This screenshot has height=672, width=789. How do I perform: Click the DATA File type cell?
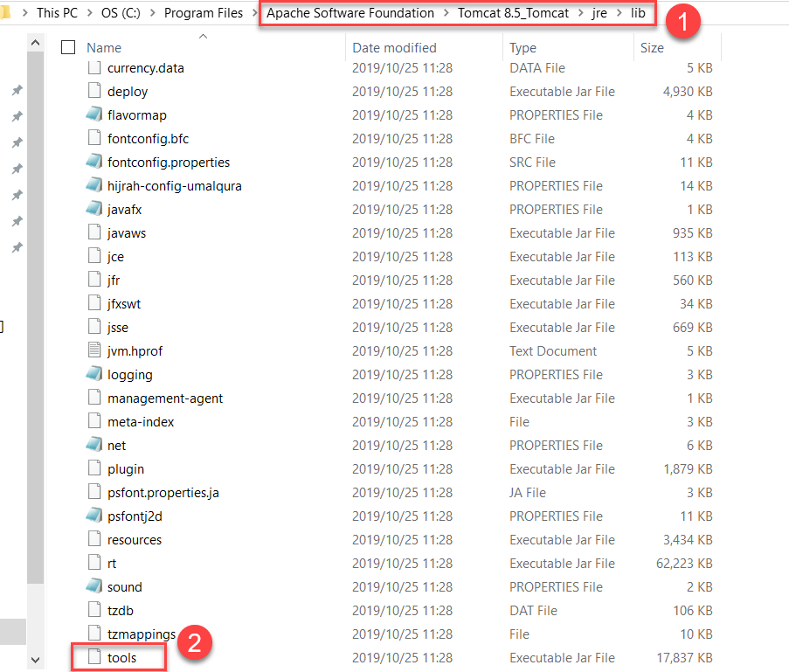pyautogui.click(x=536, y=67)
